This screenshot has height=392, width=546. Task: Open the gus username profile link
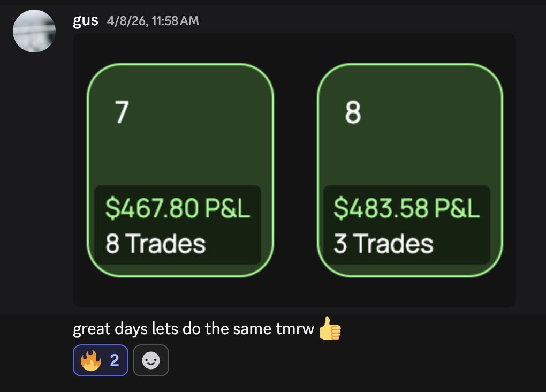85,21
